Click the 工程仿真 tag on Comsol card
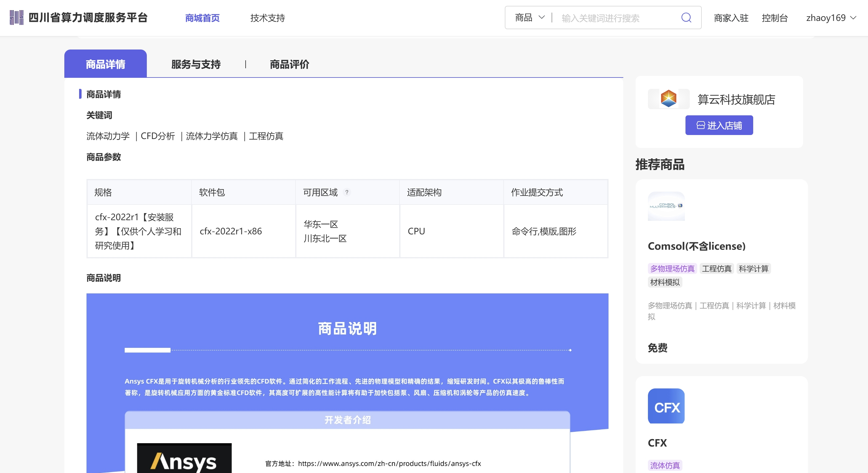The height and width of the screenshot is (473, 868). [717, 268]
